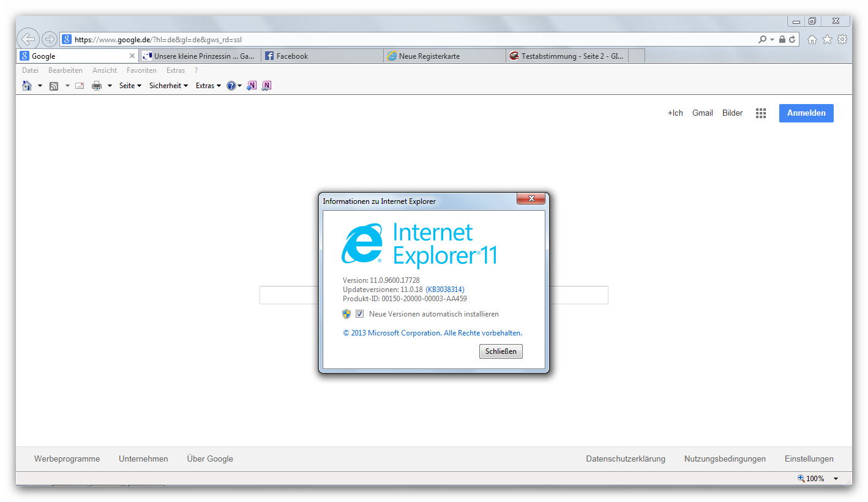Click the OneNote linked notes icon
This screenshot has height=502, width=868.
[x=266, y=86]
